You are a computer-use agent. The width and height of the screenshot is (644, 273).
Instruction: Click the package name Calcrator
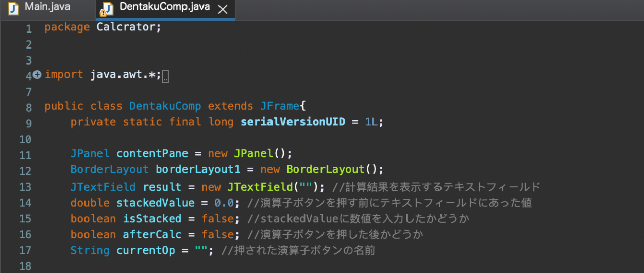click(x=128, y=27)
